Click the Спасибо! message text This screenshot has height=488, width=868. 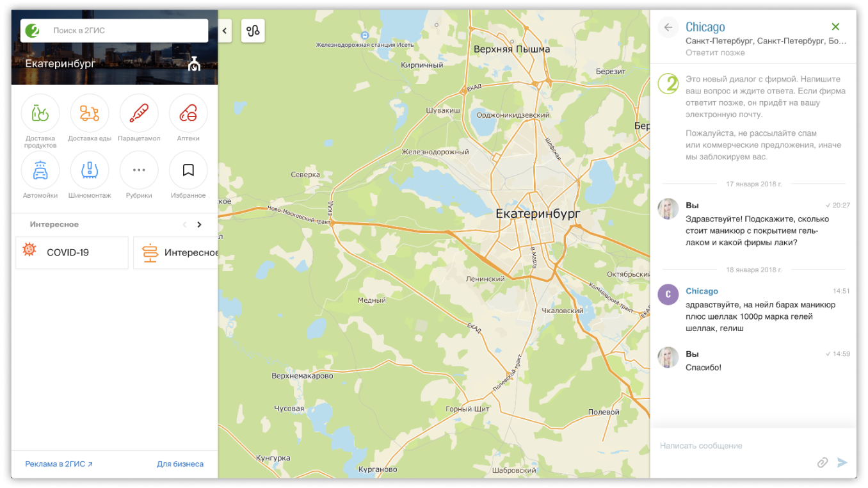(703, 368)
